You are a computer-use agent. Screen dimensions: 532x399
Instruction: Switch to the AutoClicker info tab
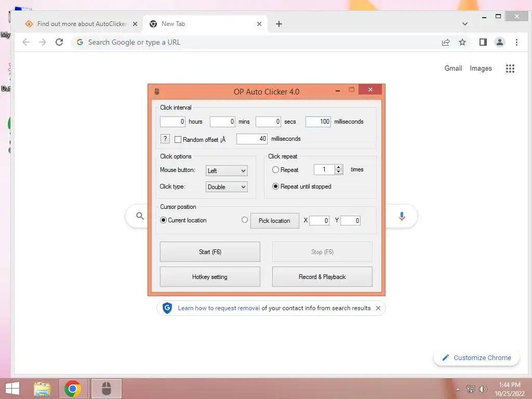coord(82,24)
